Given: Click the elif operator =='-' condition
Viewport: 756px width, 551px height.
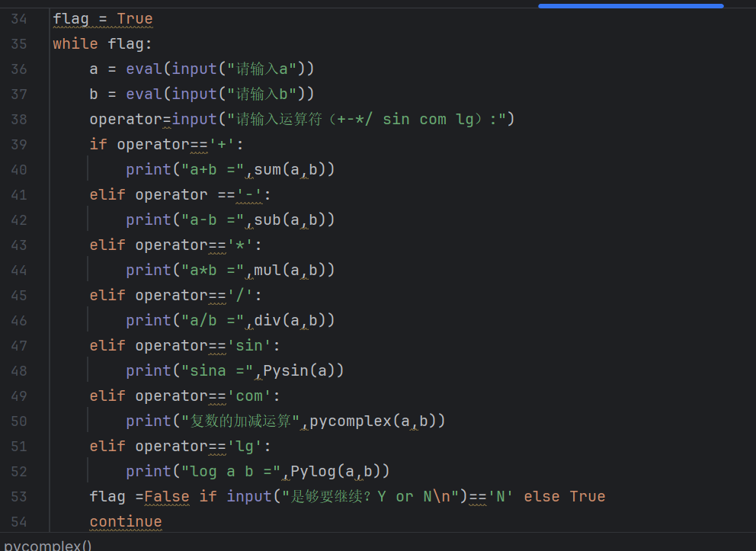Looking at the screenshot, I should pyautogui.click(x=180, y=195).
